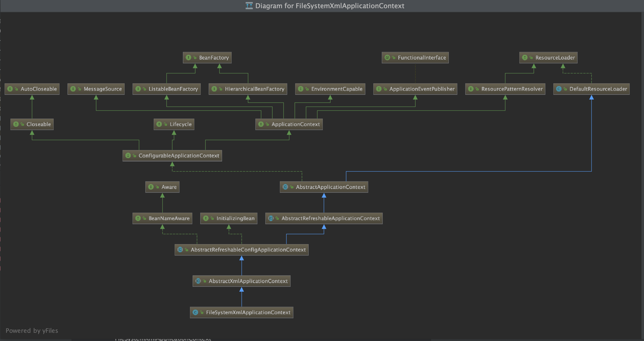Select the AbstractRefreshableConfigApplicationContext node label

248,250
